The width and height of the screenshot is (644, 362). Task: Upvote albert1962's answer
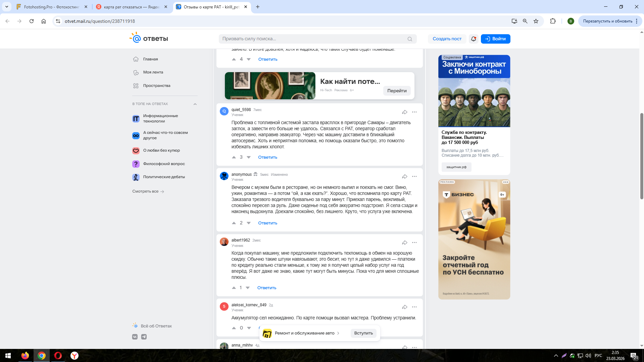pos(234,288)
